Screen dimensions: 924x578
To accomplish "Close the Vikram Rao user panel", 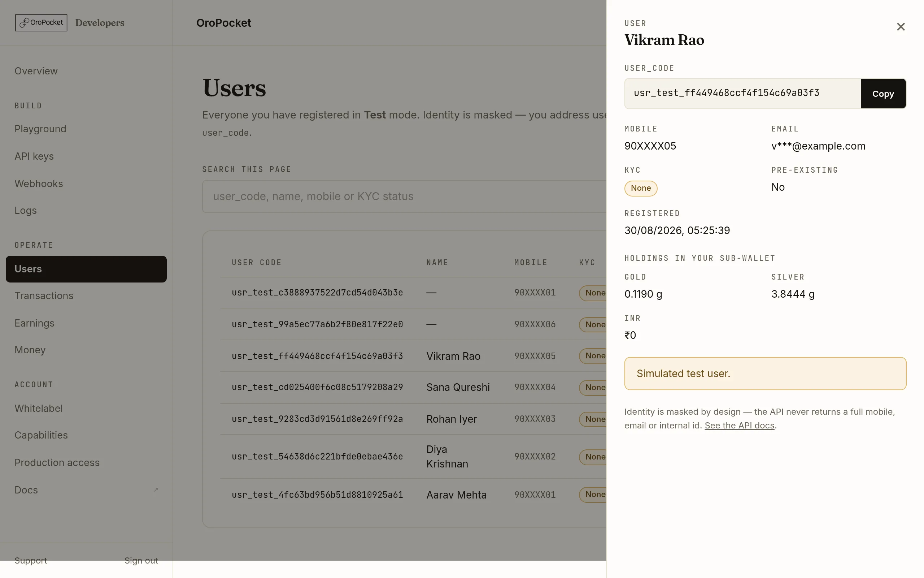I will [901, 27].
